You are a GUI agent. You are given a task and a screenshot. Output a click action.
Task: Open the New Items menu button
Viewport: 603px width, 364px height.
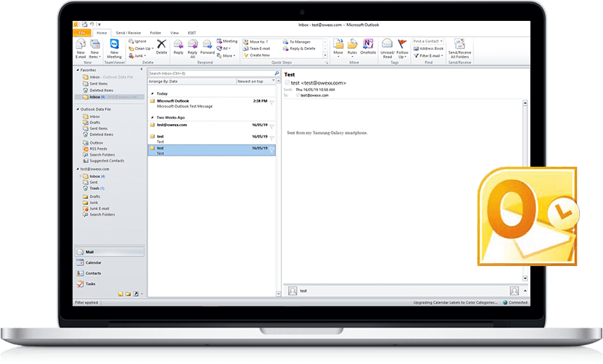pyautogui.click(x=94, y=49)
